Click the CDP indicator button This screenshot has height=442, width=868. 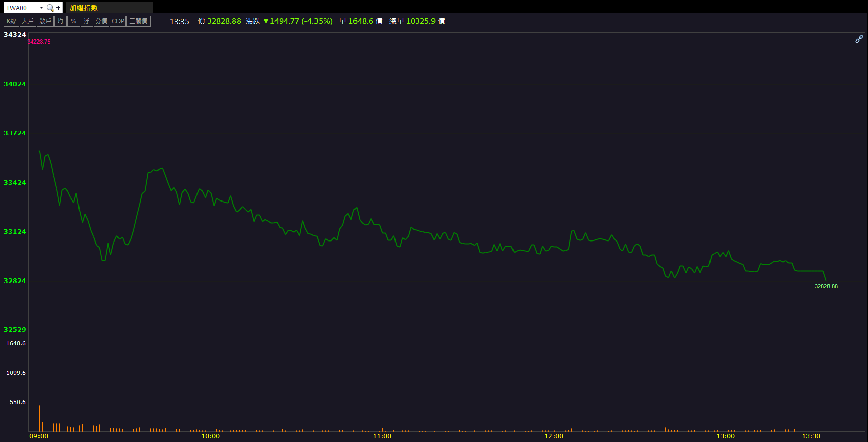coord(117,21)
